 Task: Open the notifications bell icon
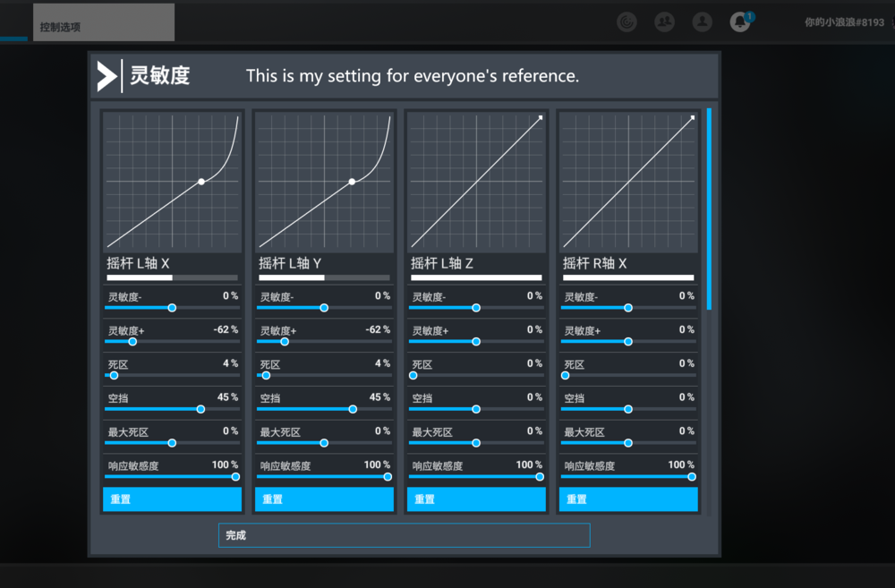point(739,22)
